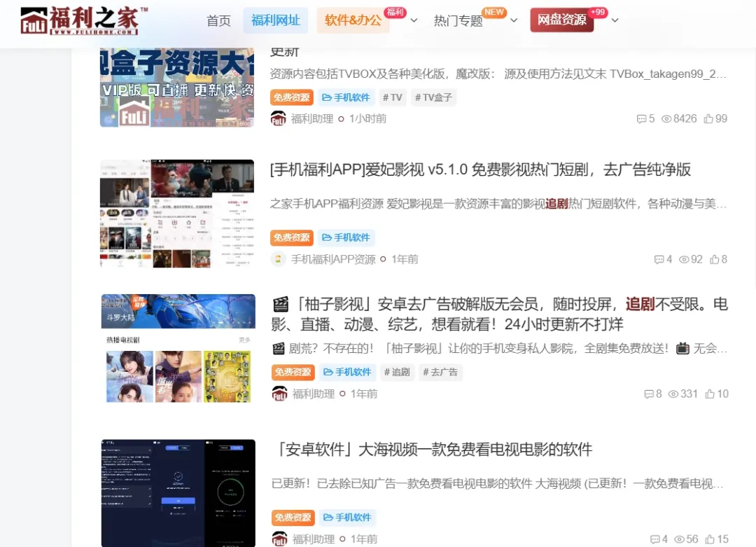Viewport: 756px width, 547px height.
Task: Expand the 热门专题 dropdown chevron
Action: tap(514, 20)
